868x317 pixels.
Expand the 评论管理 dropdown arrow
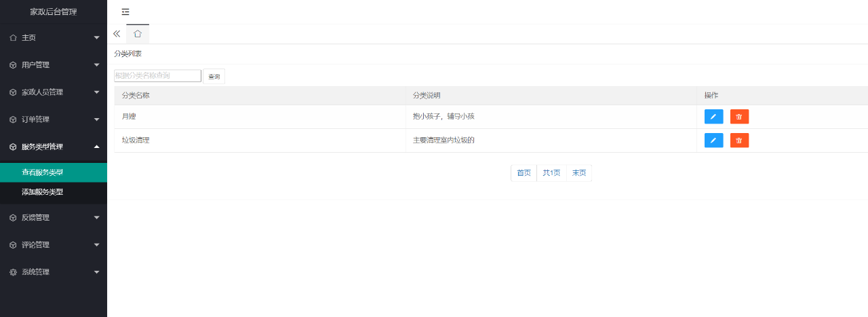point(97,245)
